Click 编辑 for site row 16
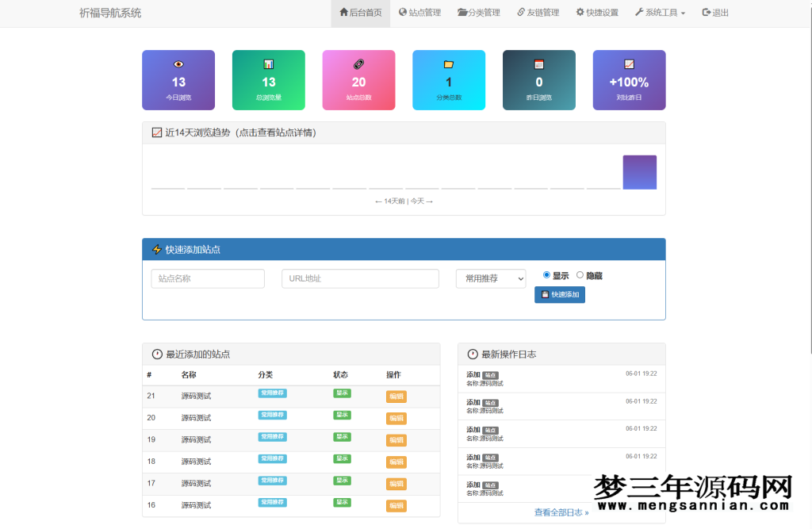Image resolution: width=812 pixels, height=529 pixels. (x=396, y=505)
